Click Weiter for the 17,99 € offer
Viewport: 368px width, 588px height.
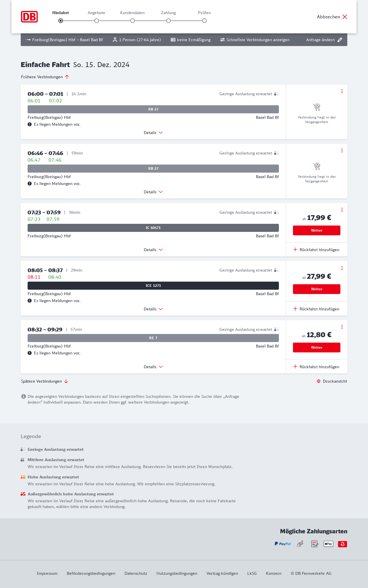tap(317, 230)
